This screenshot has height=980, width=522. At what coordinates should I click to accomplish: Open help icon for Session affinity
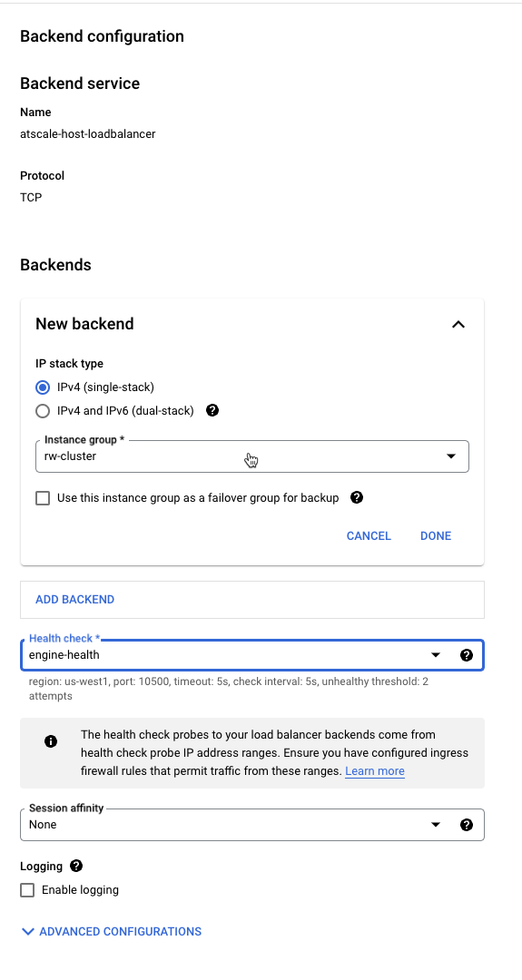467,825
